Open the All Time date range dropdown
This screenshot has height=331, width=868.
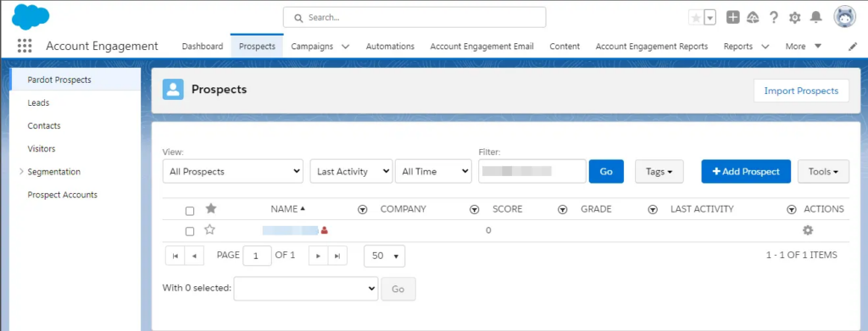tap(433, 171)
